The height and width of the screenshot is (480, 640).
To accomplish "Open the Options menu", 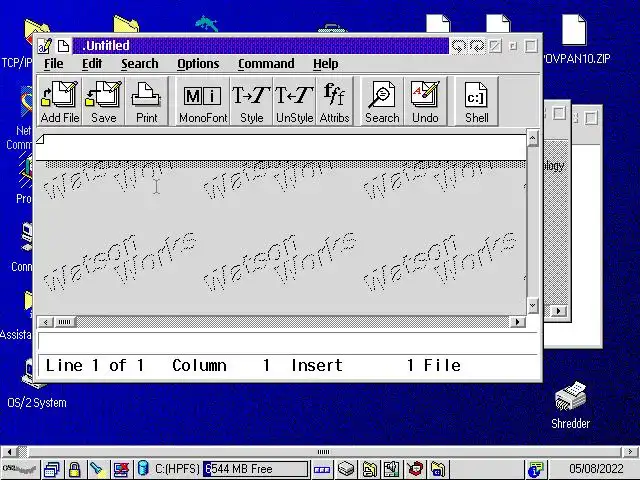I will (198, 64).
